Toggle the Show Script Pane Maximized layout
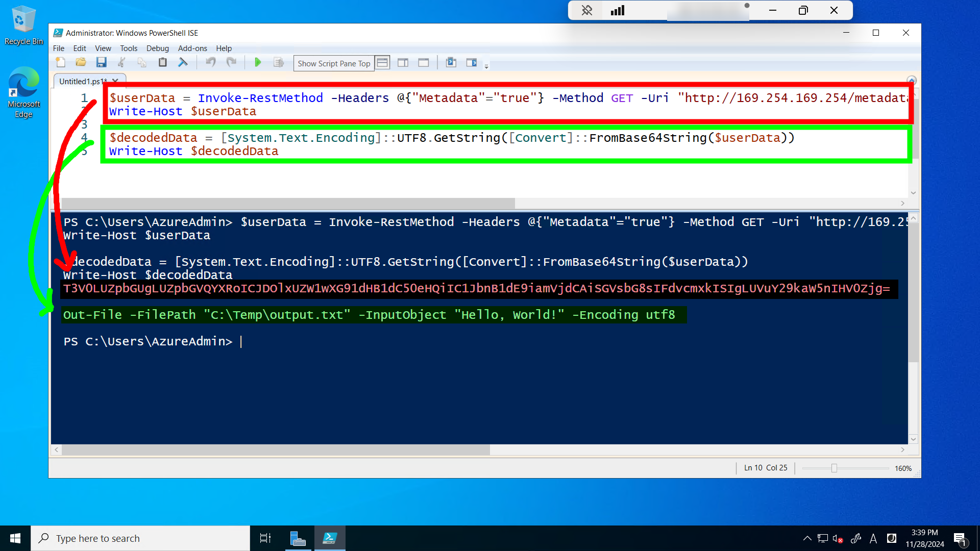This screenshot has height=551, width=980. [x=423, y=63]
